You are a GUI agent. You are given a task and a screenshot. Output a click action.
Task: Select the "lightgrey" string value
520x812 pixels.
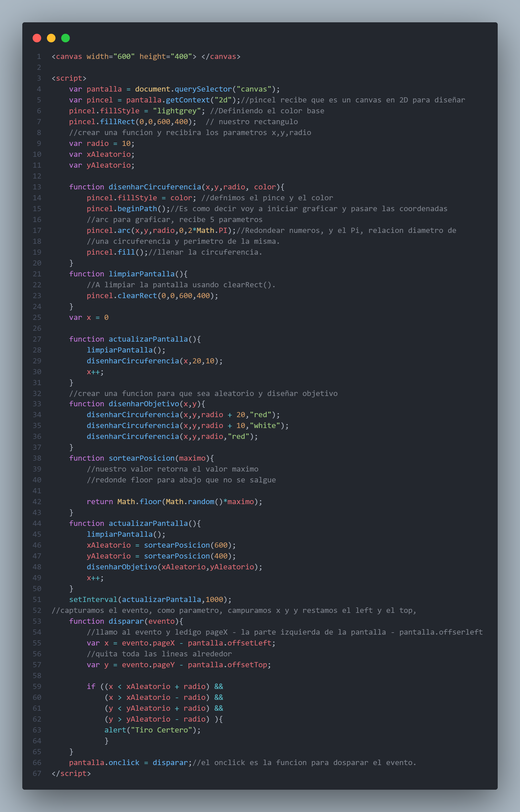(x=177, y=110)
